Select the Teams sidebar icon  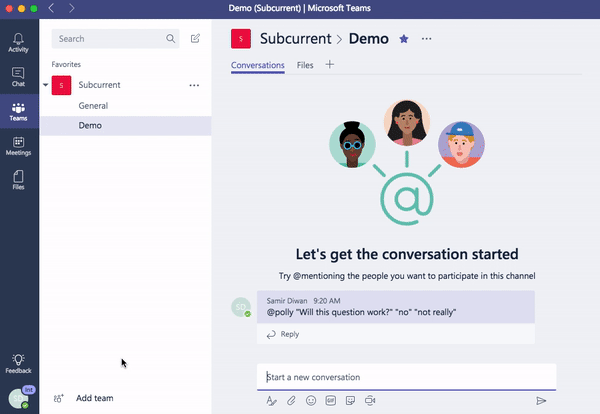tap(18, 111)
